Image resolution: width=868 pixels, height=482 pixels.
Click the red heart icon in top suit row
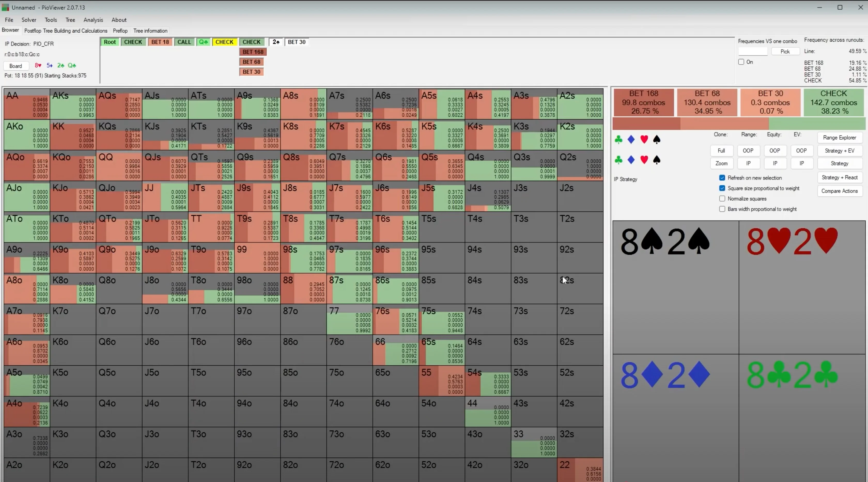[x=644, y=140]
